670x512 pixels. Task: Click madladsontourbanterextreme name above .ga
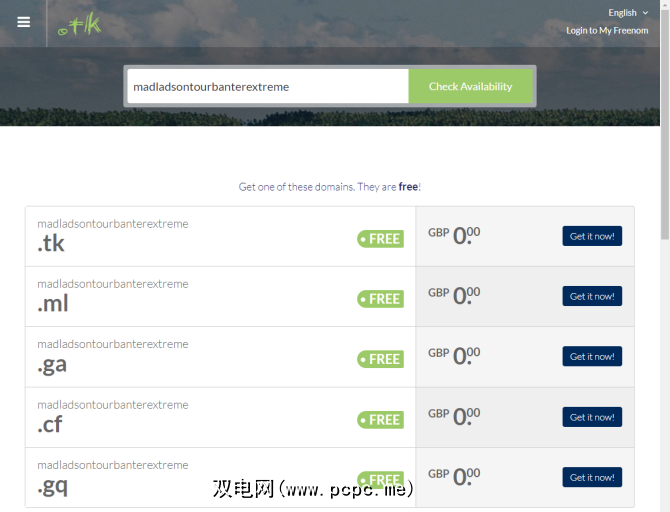click(113, 344)
